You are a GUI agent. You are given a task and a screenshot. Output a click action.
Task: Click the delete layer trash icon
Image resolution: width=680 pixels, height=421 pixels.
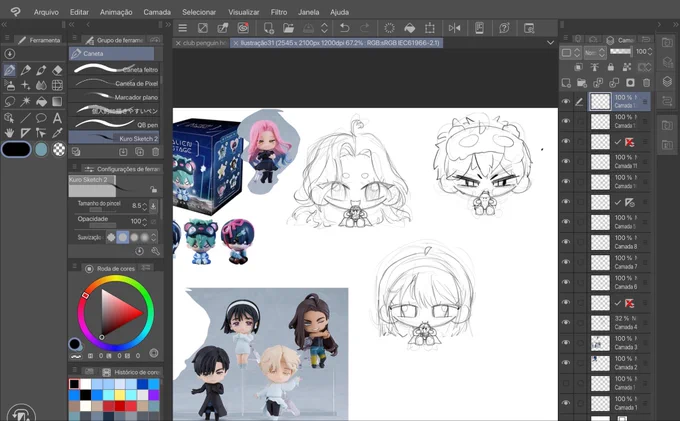646,82
